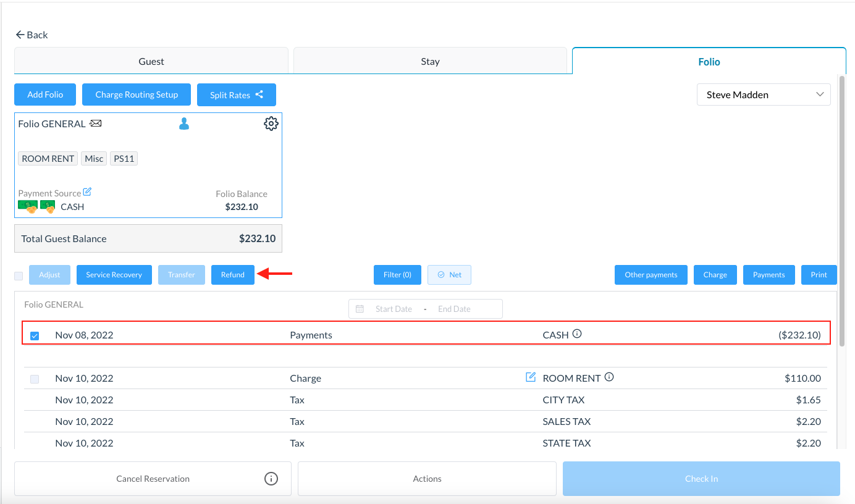Open the Actions menu
Screen dimensions: 855x504
click(427, 479)
